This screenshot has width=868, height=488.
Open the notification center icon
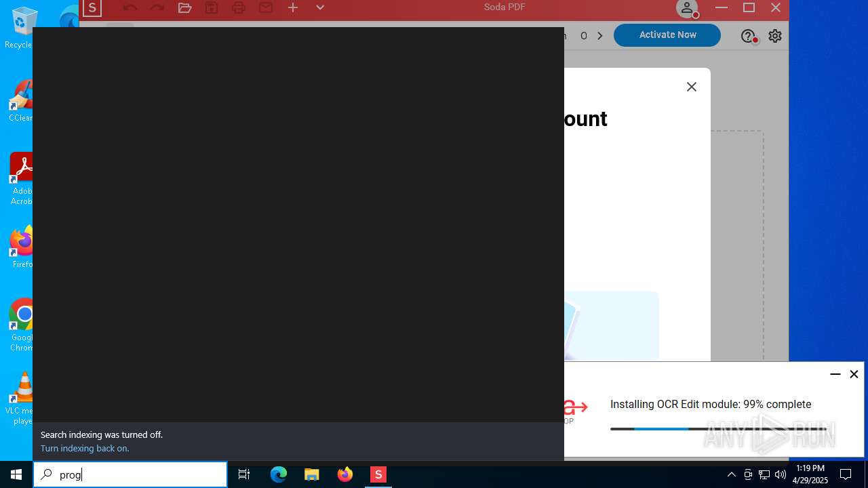click(846, 474)
